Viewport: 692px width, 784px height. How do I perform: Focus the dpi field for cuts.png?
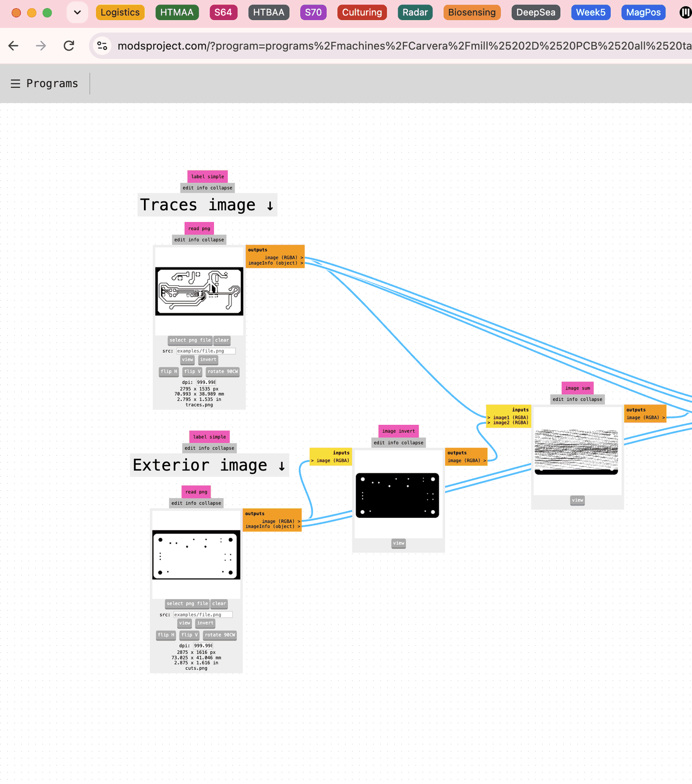click(203, 646)
